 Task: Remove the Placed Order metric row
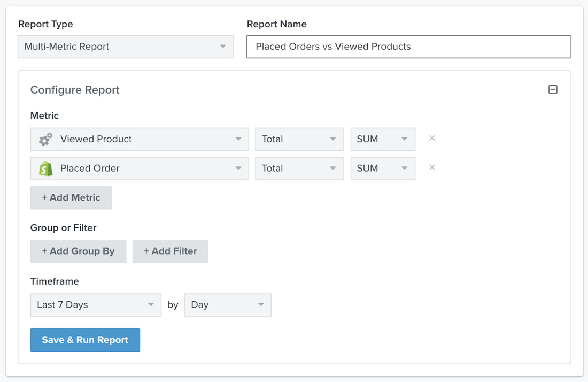click(432, 167)
